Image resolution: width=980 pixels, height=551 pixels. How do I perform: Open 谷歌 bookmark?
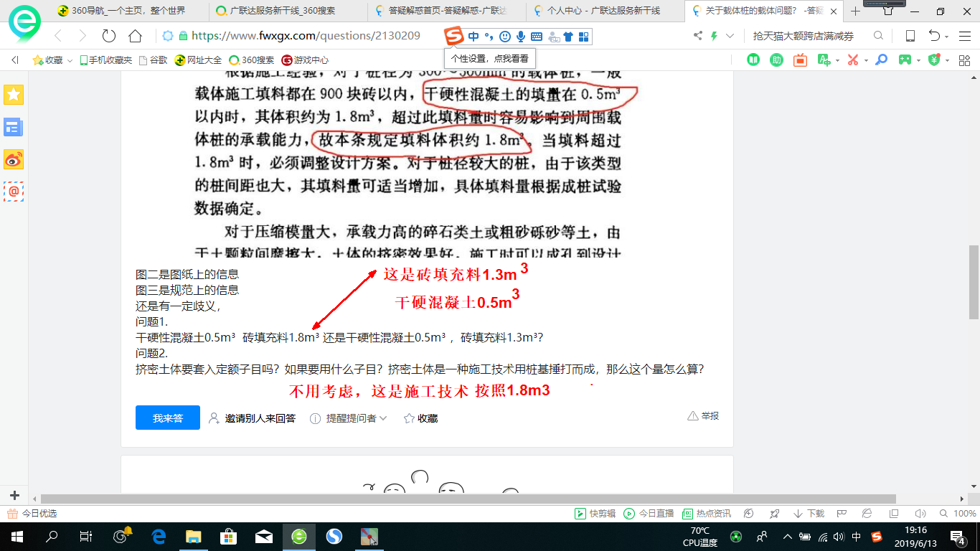tap(153, 60)
